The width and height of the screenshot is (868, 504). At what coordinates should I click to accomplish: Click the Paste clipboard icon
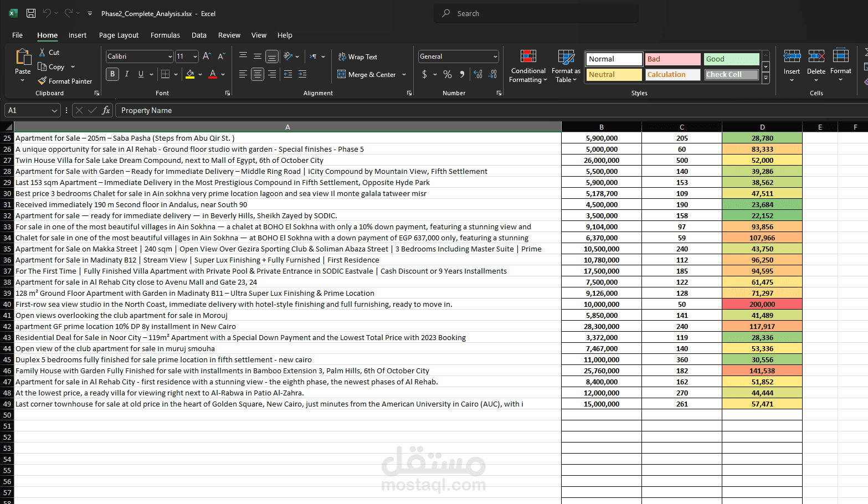click(23, 57)
